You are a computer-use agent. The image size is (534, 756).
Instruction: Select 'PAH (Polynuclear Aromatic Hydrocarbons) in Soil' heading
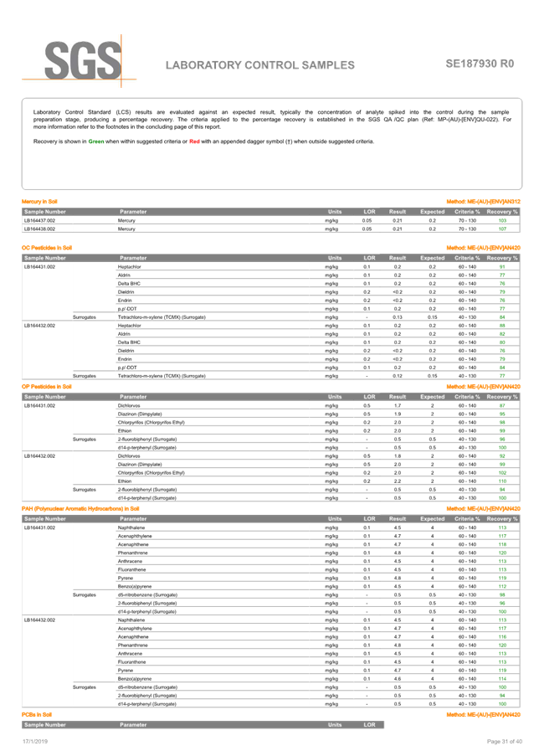click(80, 509)
